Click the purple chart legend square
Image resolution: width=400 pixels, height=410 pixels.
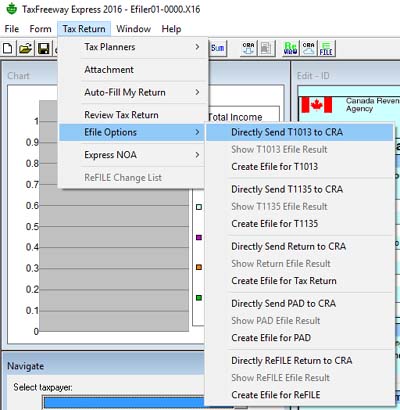199,237
